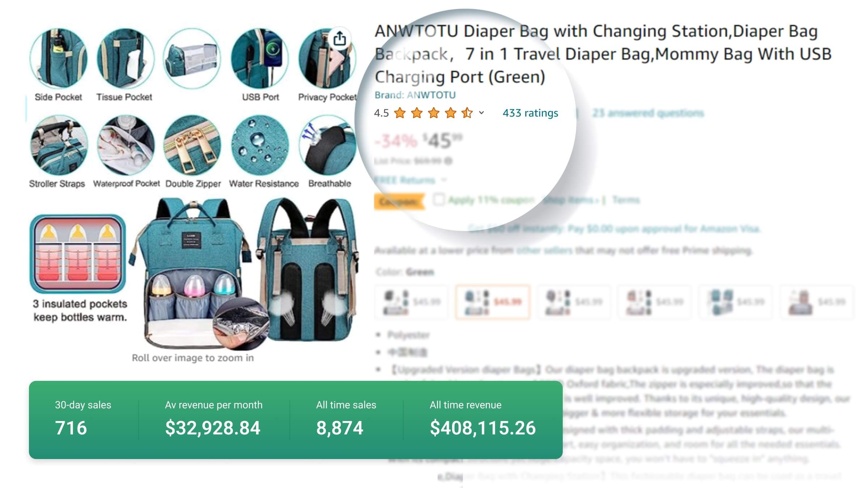Open the star rating dropdown chevron
The image size is (868, 488).
[481, 113]
